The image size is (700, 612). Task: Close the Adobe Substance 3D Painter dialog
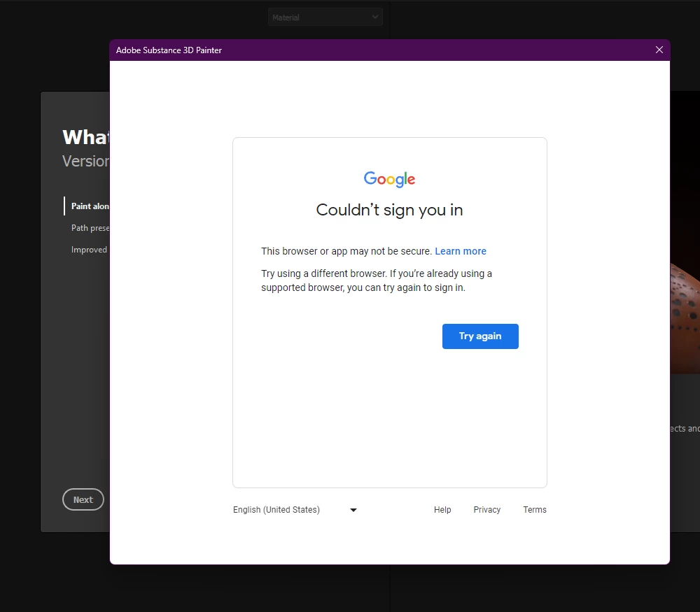click(659, 50)
